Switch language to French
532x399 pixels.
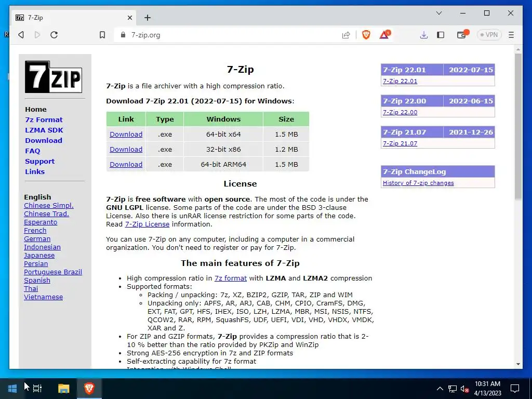[x=35, y=230]
